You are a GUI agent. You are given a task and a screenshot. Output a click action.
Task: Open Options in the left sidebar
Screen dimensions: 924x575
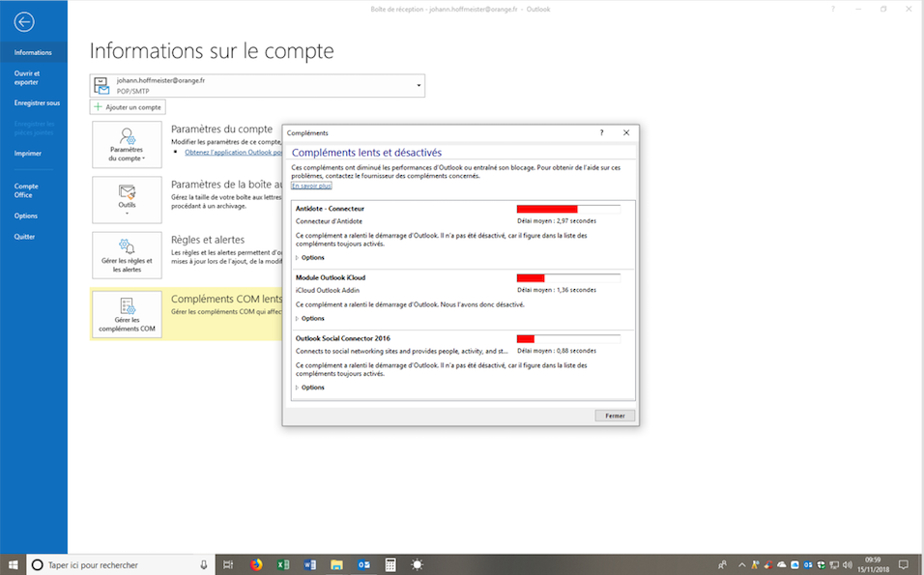[x=26, y=216]
